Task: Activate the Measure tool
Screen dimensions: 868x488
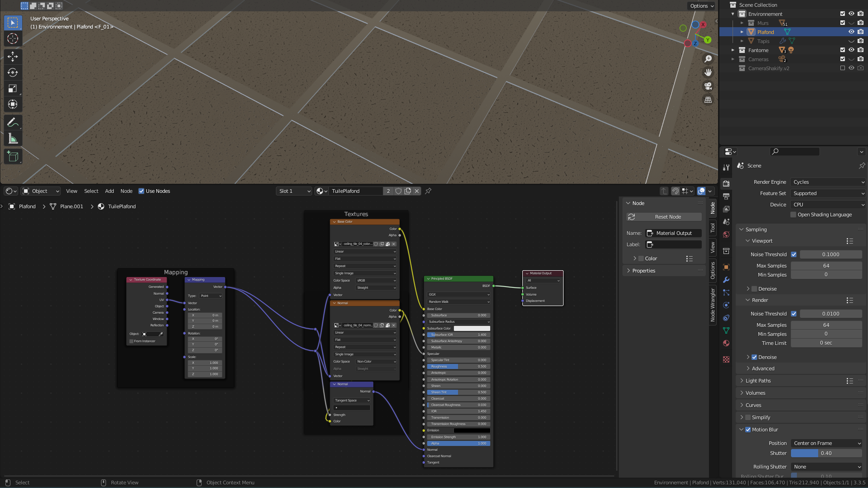Action: (x=13, y=139)
